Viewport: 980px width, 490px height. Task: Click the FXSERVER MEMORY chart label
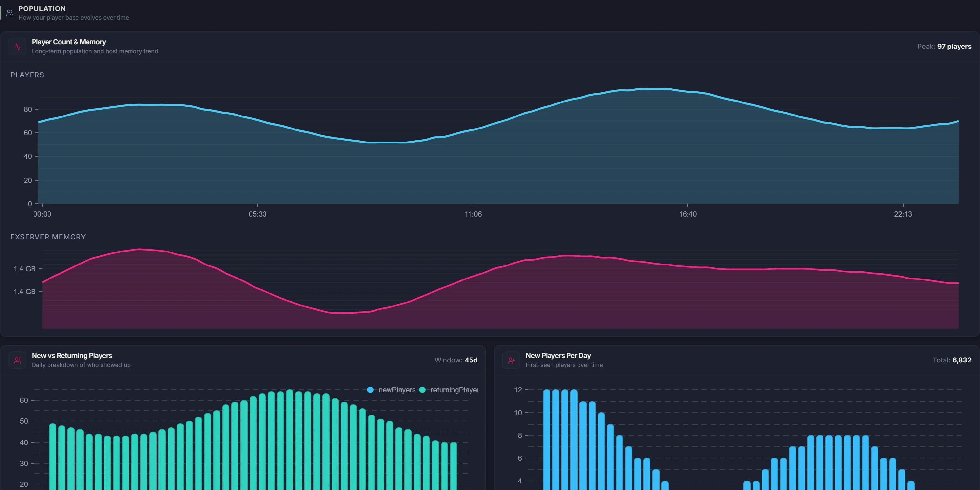[x=48, y=237]
